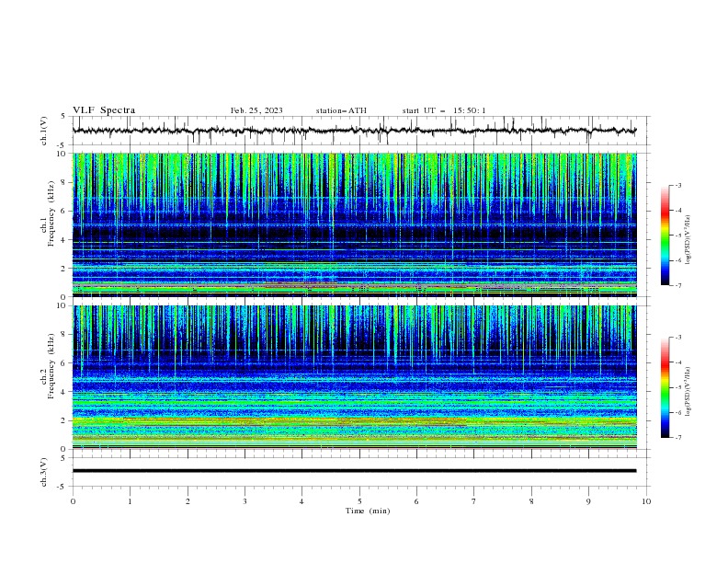The height and width of the screenshot is (563, 728).
Task: Click the time axis tick label "4"
Action: click(301, 501)
